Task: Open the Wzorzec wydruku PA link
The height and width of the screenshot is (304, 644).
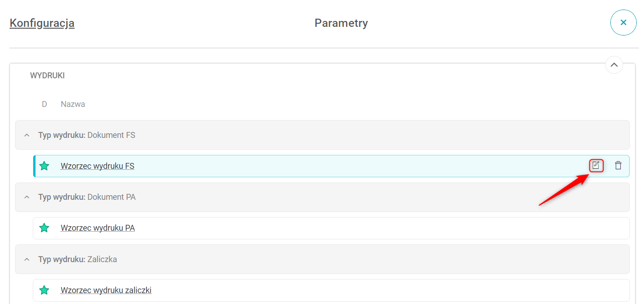Action: point(97,228)
